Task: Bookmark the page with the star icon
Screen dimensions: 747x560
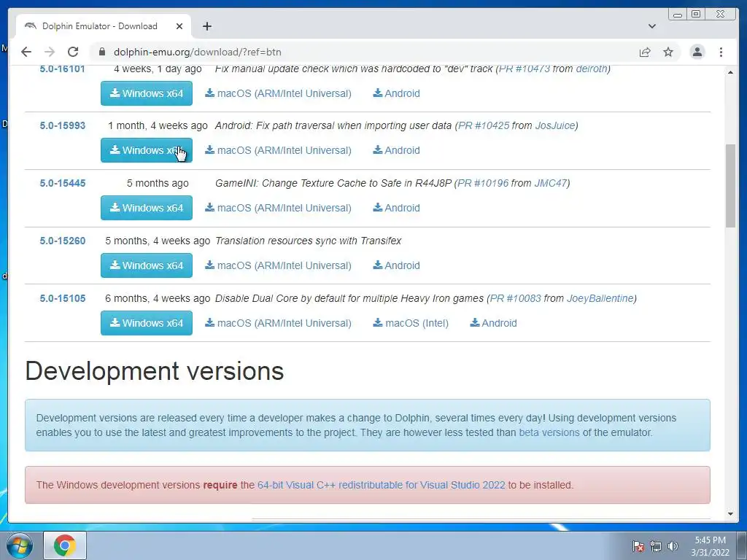Action: 668,52
